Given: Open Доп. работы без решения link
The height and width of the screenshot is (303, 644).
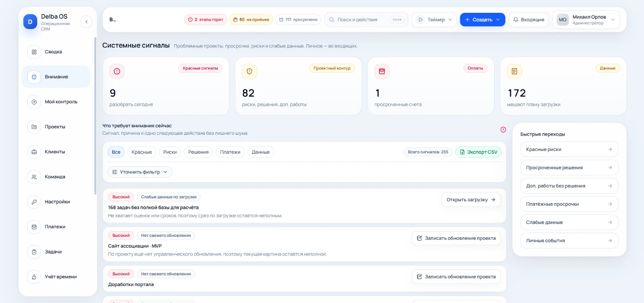Looking at the screenshot, I should click(570, 186).
